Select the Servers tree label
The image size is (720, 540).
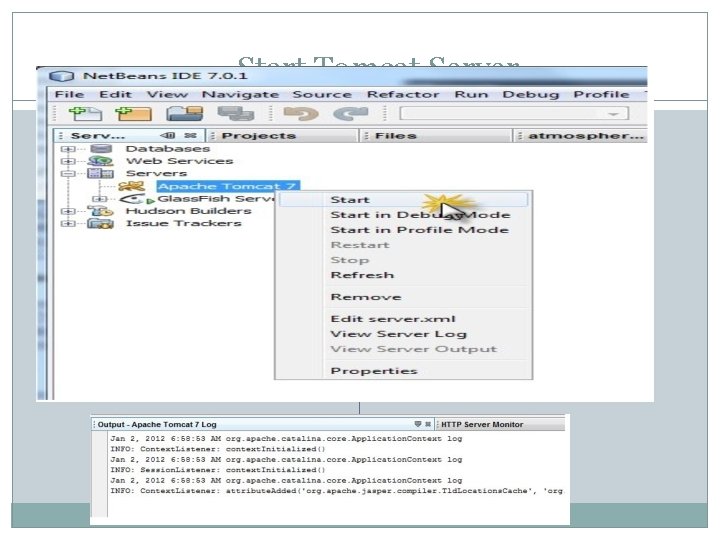156,174
